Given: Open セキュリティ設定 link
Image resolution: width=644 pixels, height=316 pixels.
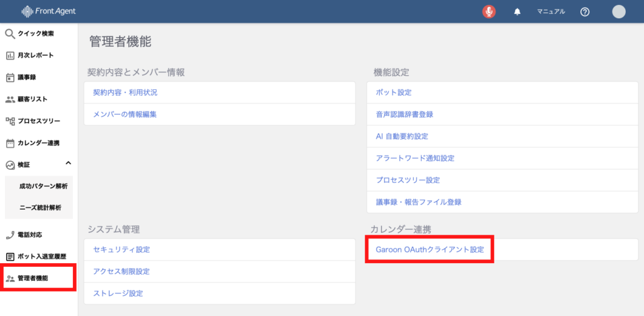Looking at the screenshot, I should 121,249.
